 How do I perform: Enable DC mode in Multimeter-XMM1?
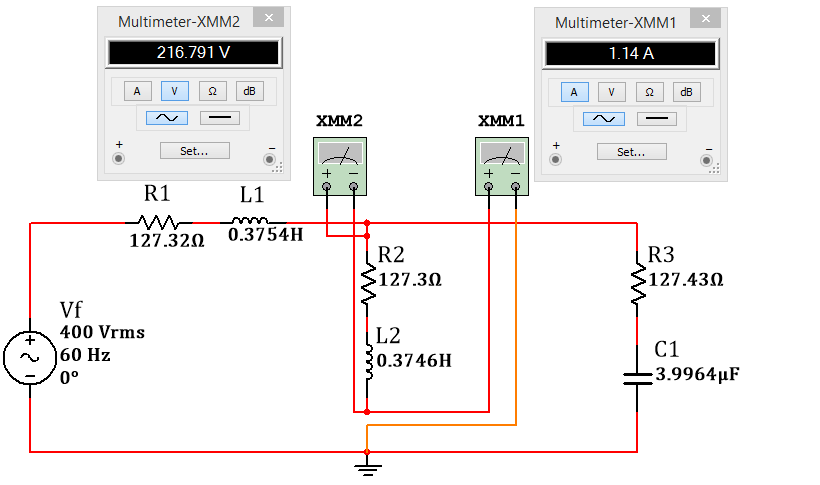(657, 119)
